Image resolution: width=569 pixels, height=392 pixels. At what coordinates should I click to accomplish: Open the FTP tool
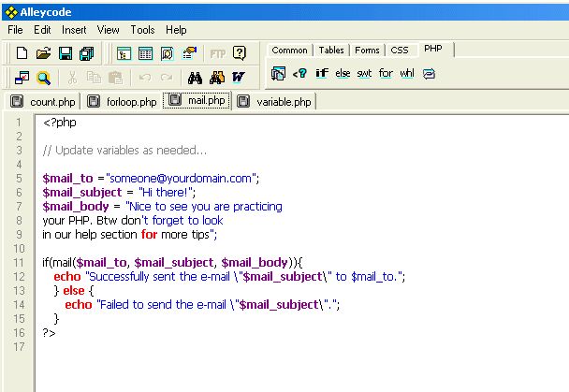tap(218, 54)
